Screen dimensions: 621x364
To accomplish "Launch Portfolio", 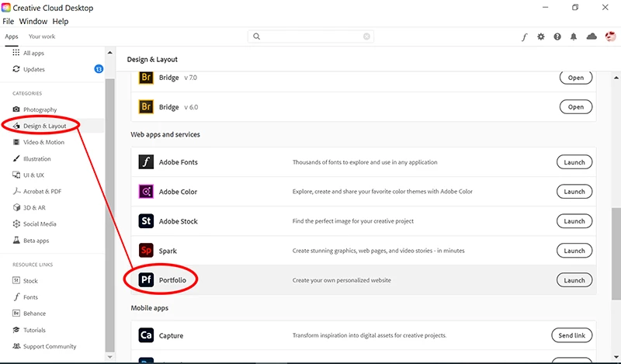I will tap(574, 280).
